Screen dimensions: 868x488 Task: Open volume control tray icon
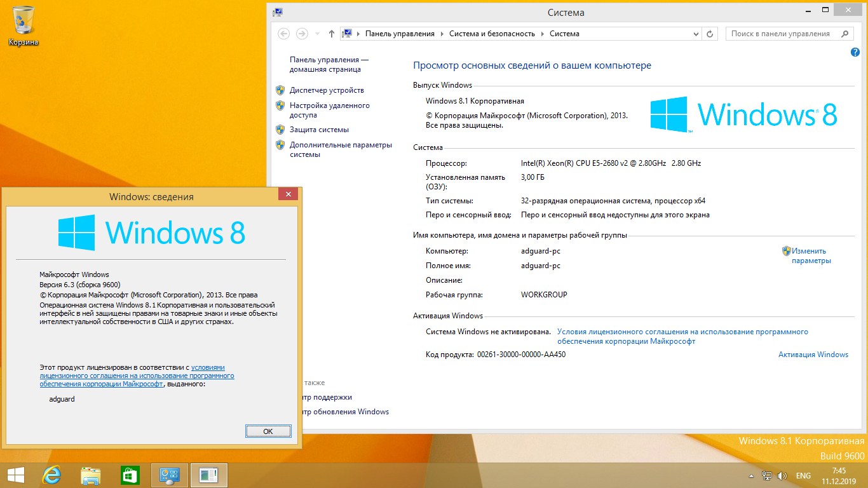click(x=782, y=475)
